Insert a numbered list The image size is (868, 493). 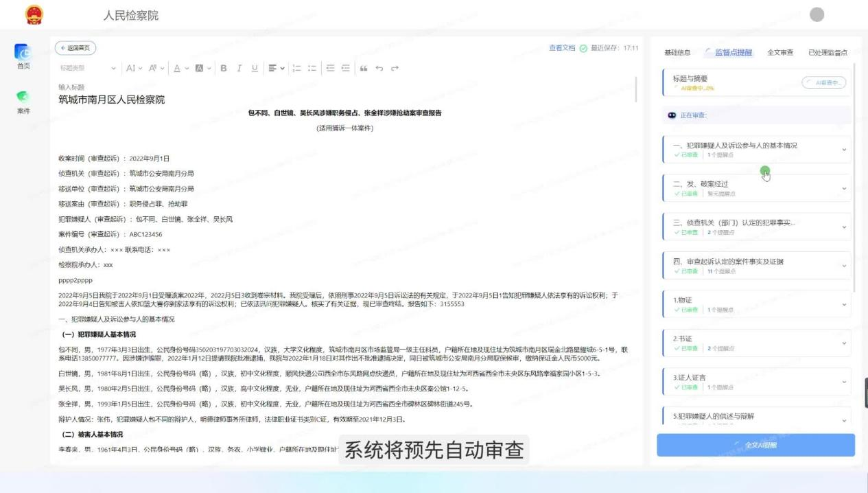coord(297,68)
